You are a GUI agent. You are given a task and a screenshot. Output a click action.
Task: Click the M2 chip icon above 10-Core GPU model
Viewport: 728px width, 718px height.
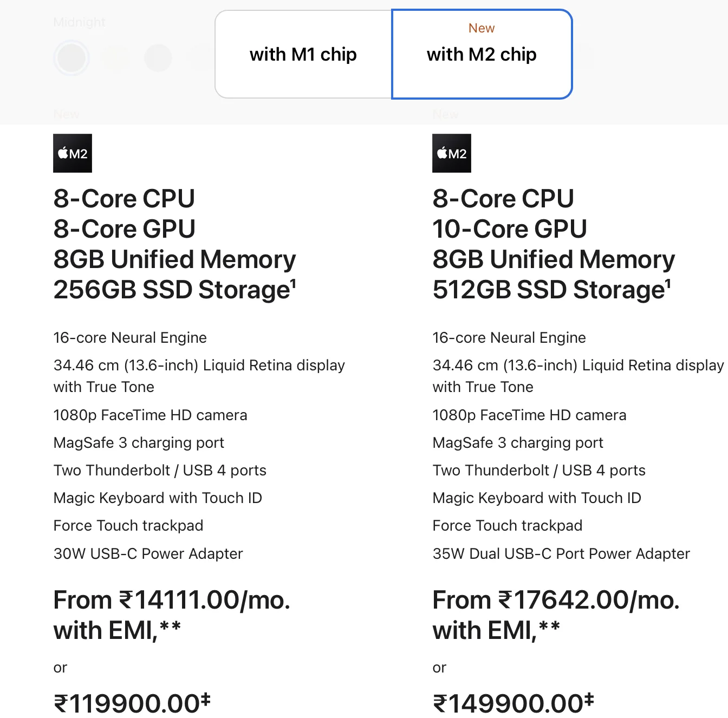452,153
